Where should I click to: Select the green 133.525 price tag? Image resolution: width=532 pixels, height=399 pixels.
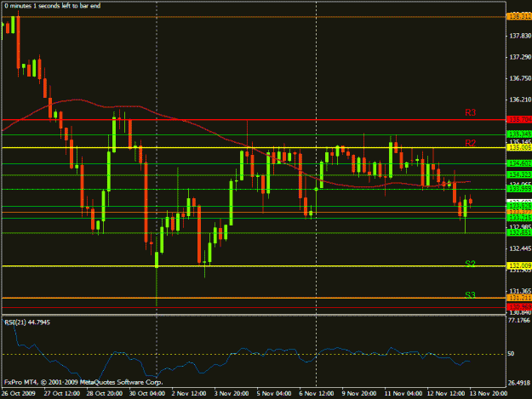[519, 206]
